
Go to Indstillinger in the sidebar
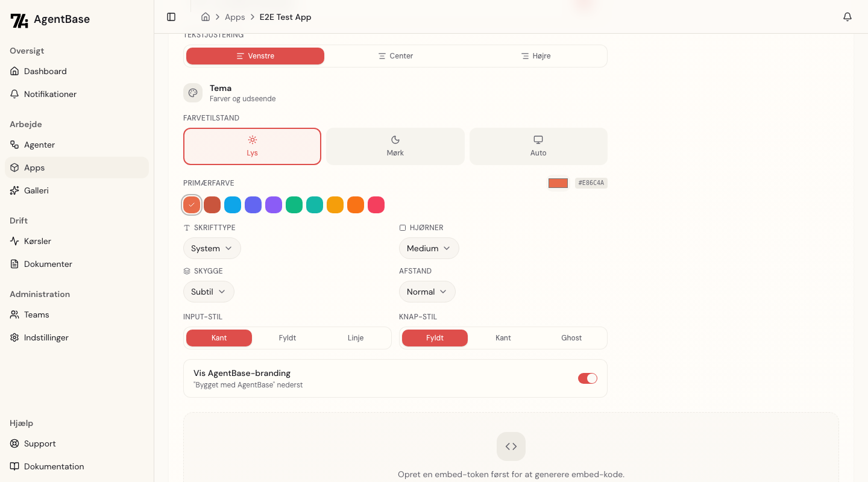46,337
